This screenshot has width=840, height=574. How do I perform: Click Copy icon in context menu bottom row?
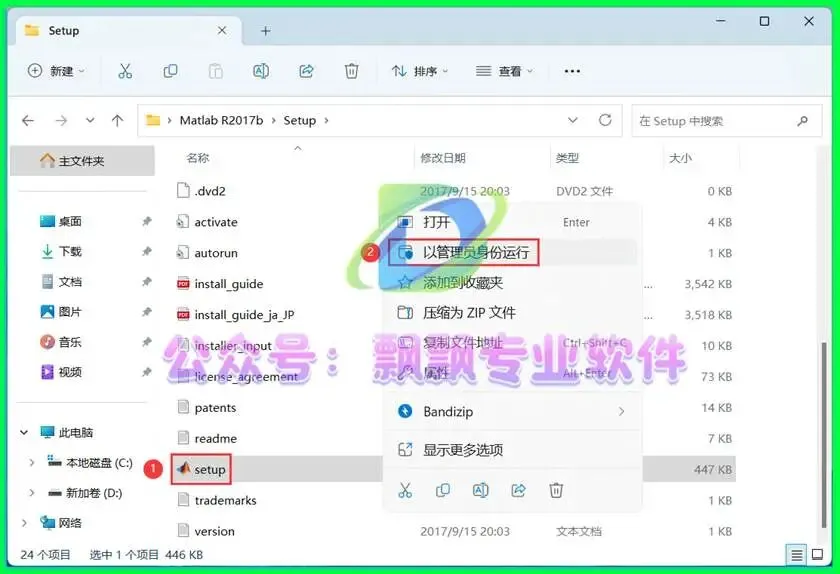(443, 490)
